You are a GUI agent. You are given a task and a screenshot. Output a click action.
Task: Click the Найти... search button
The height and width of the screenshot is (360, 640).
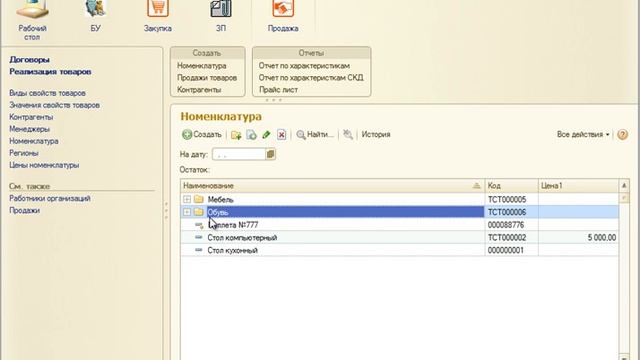coord(315,134)
